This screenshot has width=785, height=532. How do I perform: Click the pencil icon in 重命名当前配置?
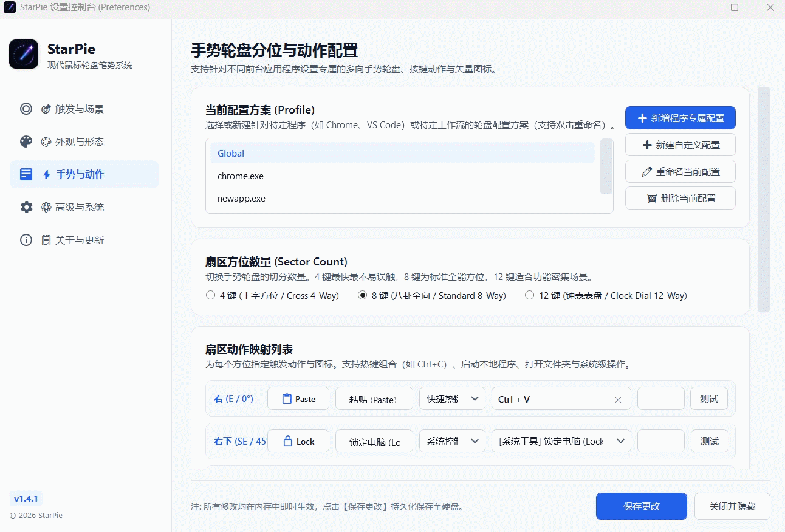(646, 172)
